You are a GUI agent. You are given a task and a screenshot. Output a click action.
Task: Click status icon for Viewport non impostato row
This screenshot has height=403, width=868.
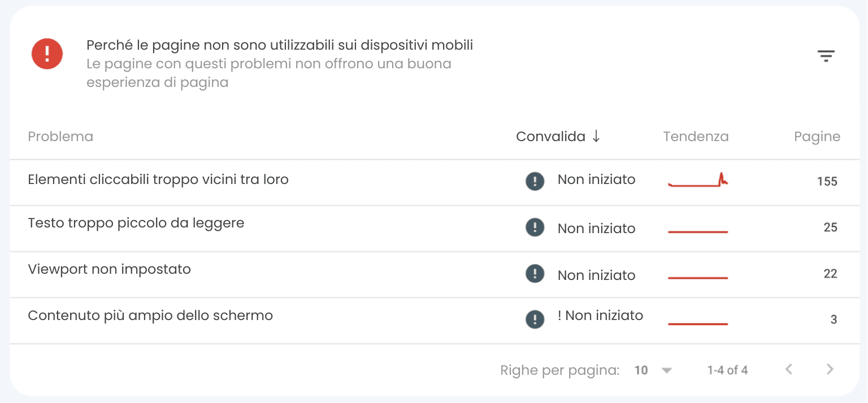click(535, 274)
